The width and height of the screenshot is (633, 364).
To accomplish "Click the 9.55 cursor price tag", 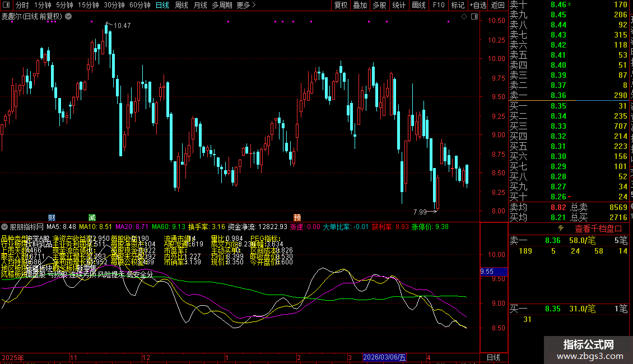I will 494,272.
